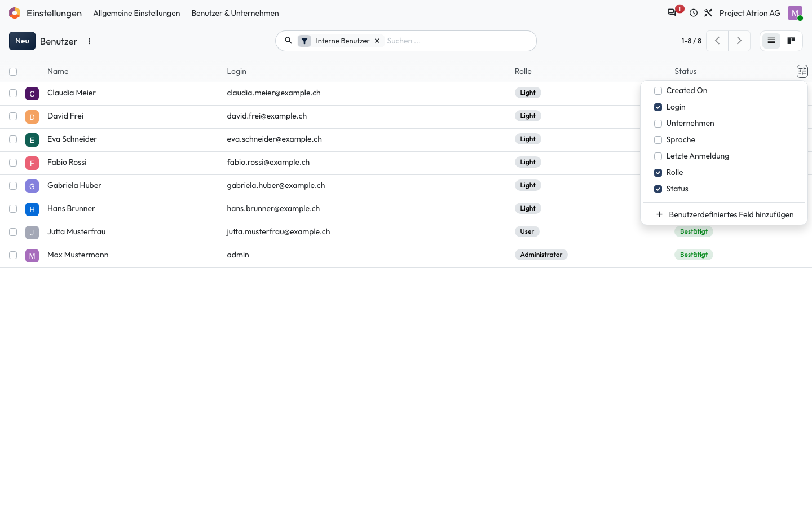Open Allgemeine Einstellungen menu

click(x=136, y=13)
